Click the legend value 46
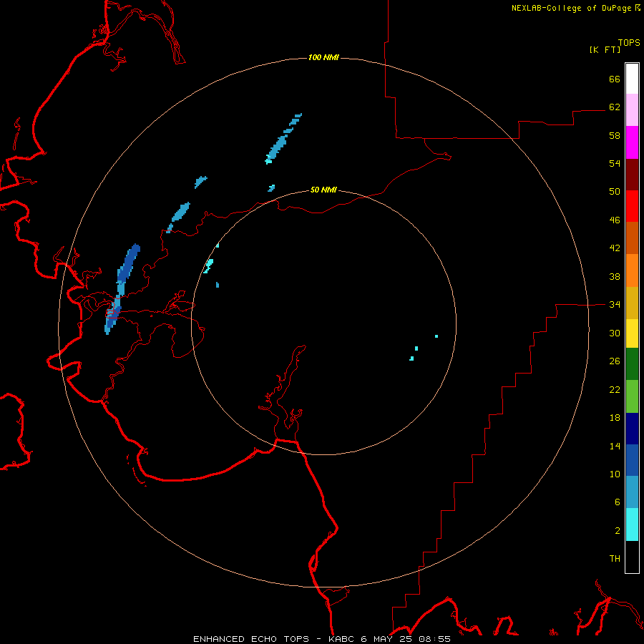Screen dimensions: 644x644 click(615, 220)
